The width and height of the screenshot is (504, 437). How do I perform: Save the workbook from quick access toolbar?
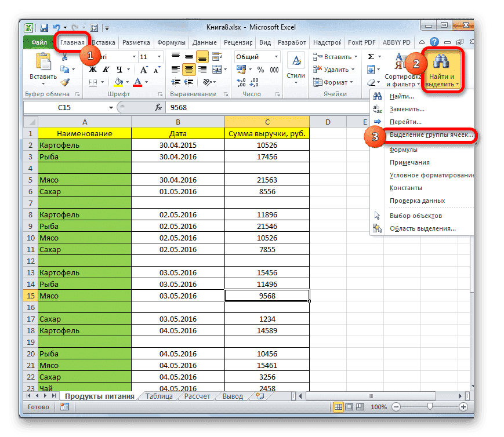(43, 27)
